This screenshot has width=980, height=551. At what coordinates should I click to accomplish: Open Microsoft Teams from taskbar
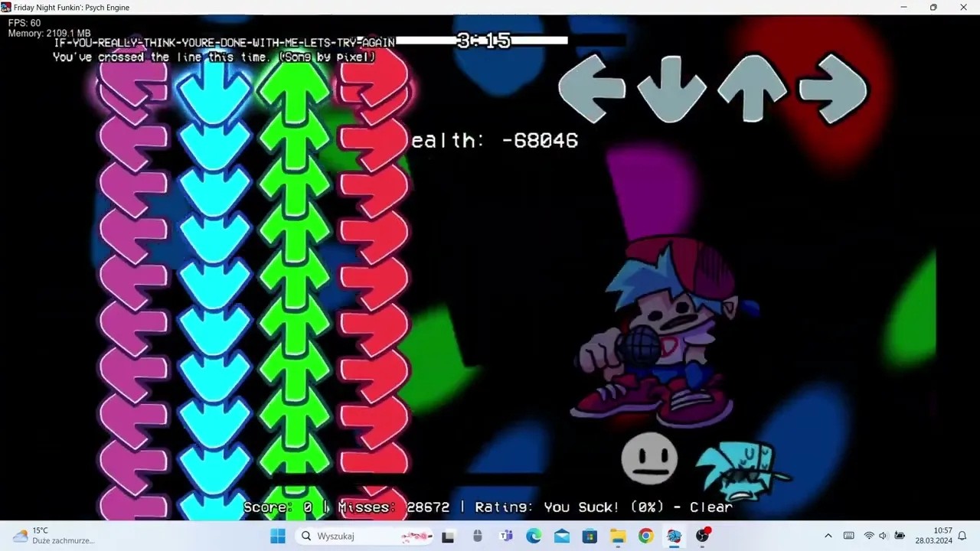pyautogui.click(x=506, y=536)
